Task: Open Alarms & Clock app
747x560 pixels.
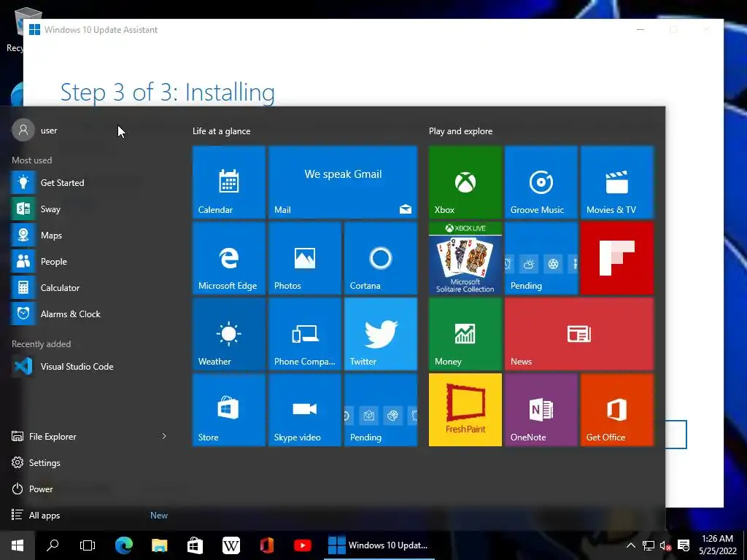Action: [x=90, y=314]
